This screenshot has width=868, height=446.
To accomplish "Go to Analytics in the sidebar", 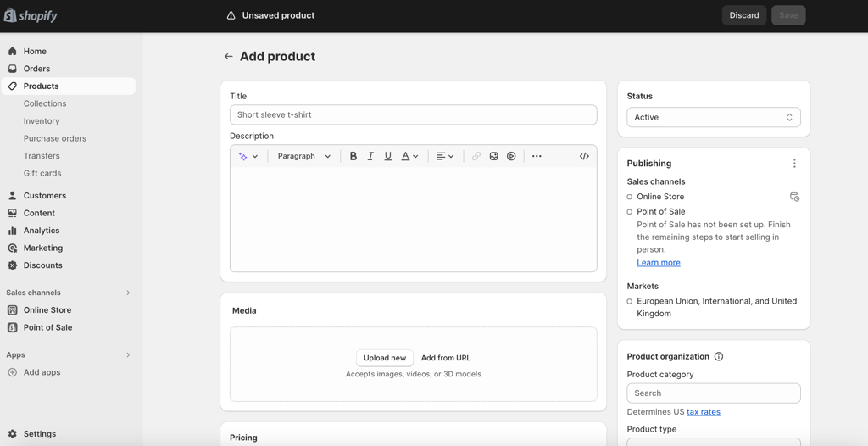I will 42,231.
